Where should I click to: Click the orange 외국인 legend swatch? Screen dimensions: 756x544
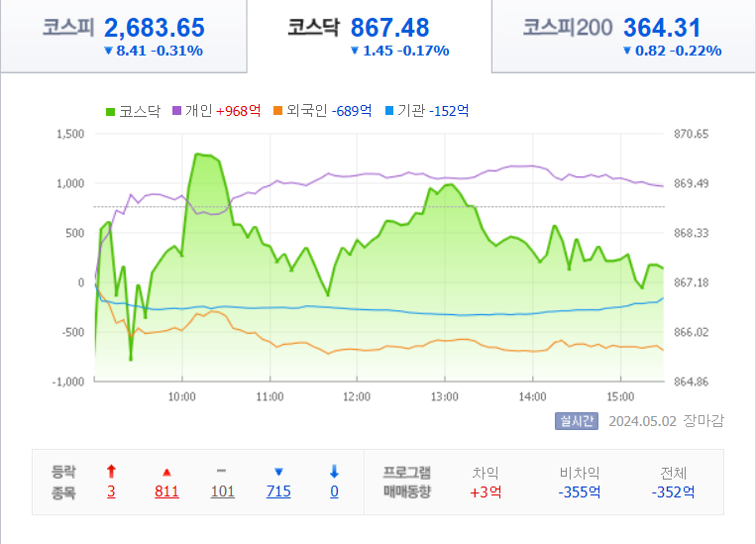[x=277, y=111]
